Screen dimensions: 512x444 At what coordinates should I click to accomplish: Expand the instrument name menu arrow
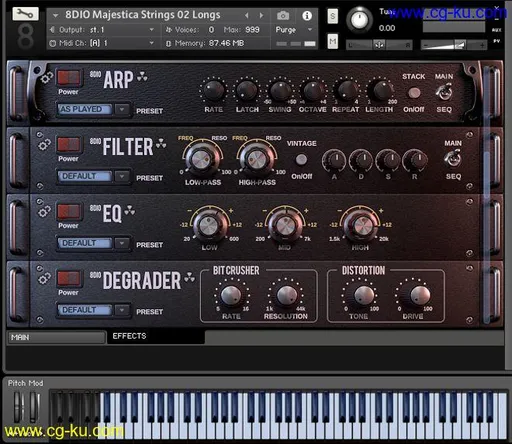[x=55, y=15]
